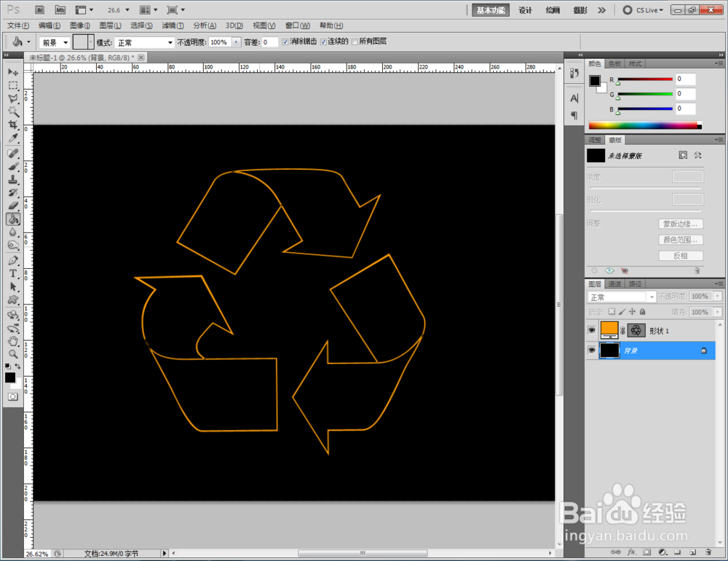The height and width of the screenshot is (561, 728).
Task: Hide the 形状 1 layer
Action: point(591,331)
